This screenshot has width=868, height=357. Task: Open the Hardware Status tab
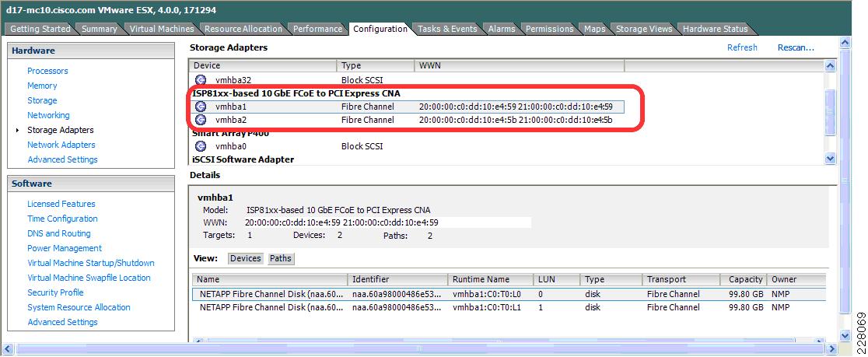(715, 29)
